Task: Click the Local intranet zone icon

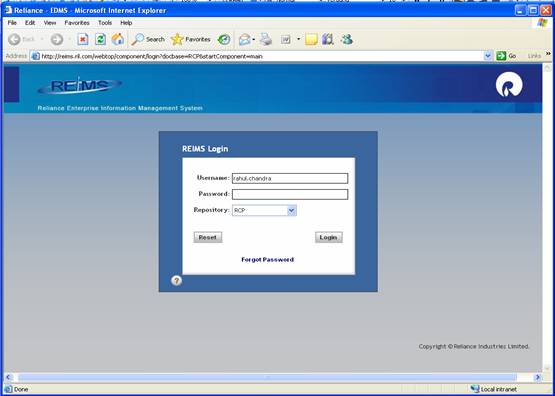Action: (x=475, y=389)
